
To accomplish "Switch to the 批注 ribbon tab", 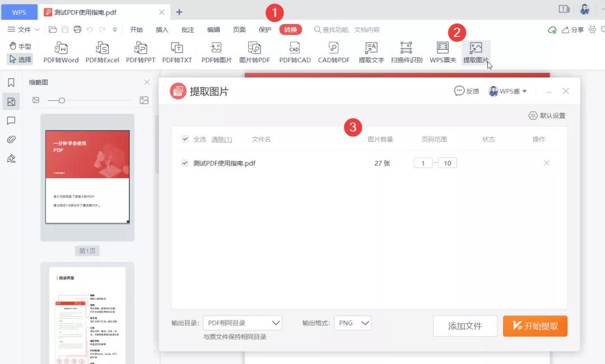I will (188, 30).
